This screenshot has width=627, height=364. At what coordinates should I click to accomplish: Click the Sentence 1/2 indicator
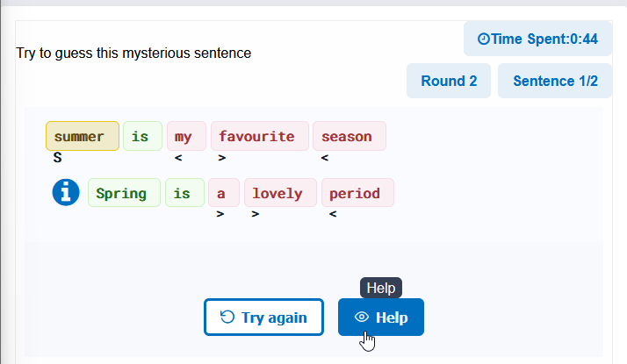pos(555,81)
